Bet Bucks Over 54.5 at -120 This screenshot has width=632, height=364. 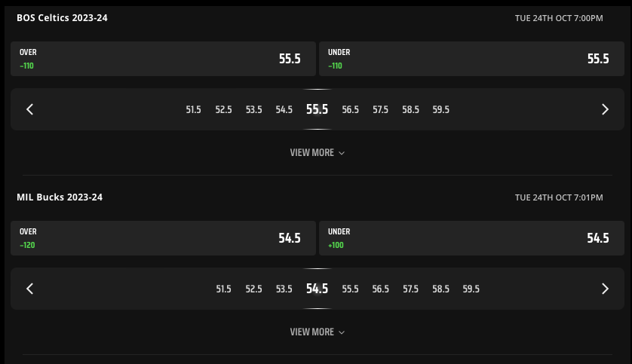pyautogui.click(x=163, y=238)
